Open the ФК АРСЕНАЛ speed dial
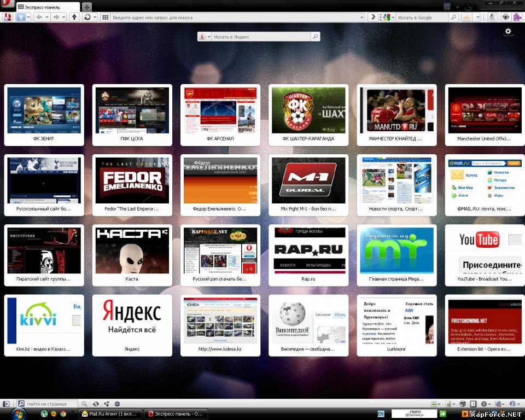The image size is (525, 420). click(220, 115)
